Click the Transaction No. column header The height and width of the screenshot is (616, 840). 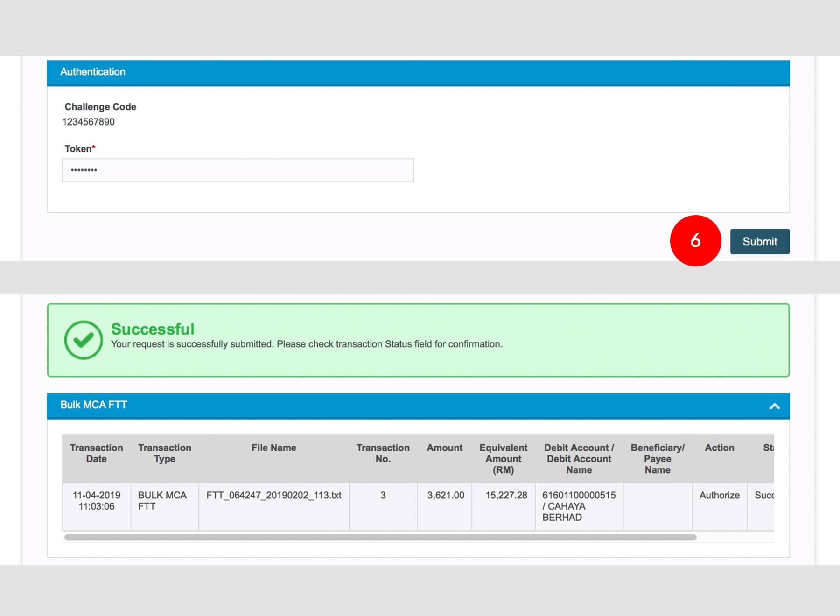(x=383, y=453)
